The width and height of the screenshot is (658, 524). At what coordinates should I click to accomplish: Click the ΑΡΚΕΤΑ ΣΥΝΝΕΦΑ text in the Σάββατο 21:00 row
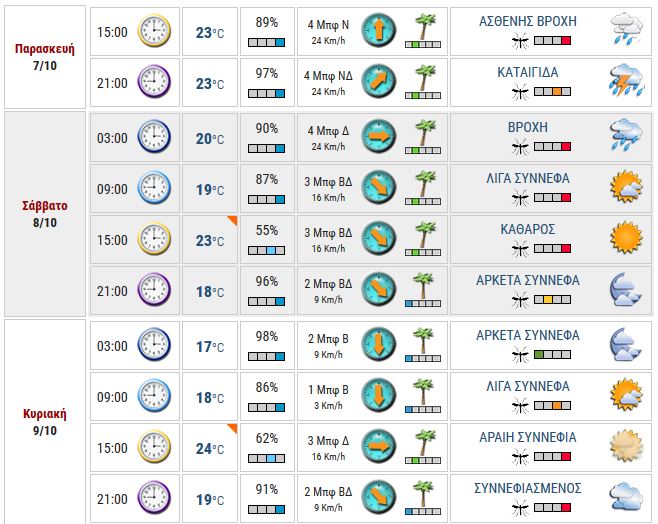527,281
